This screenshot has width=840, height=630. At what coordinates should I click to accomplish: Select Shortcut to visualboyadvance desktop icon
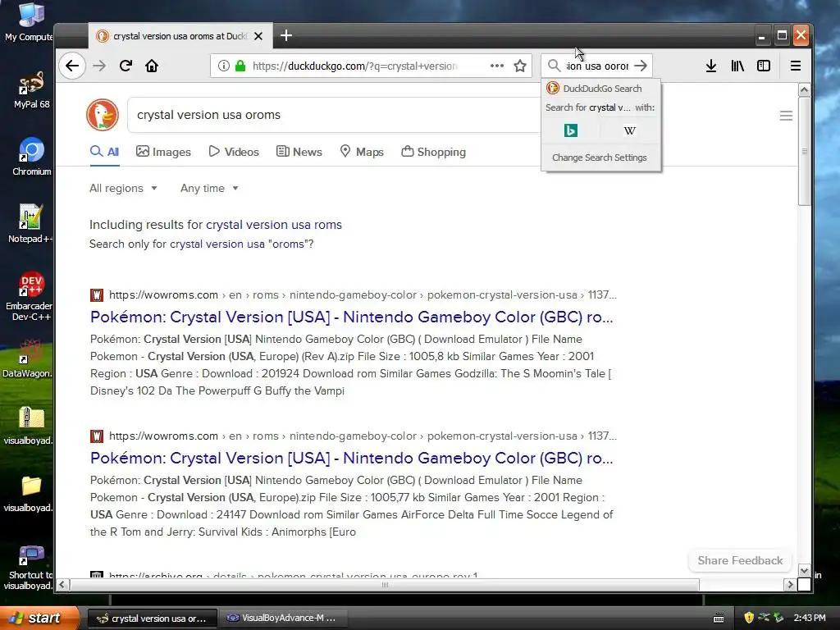coord(30,568)
